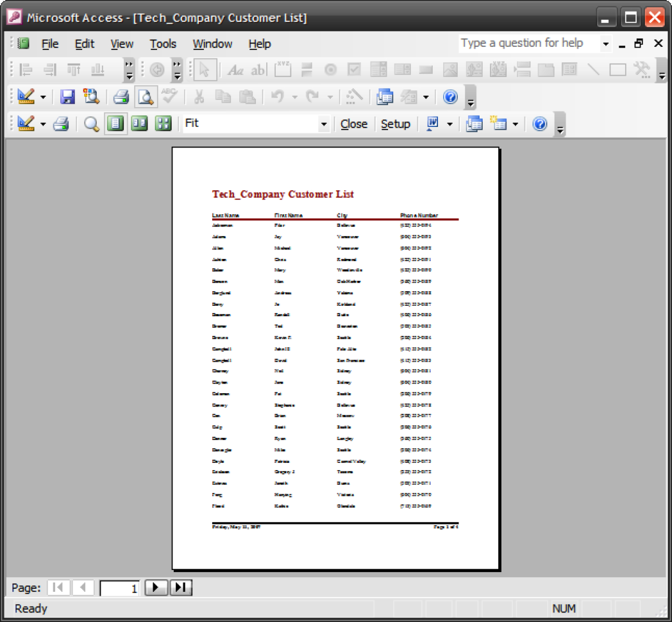Jump to the last page of the report
Screen dimensions: 672x622
tap(180, 587)
